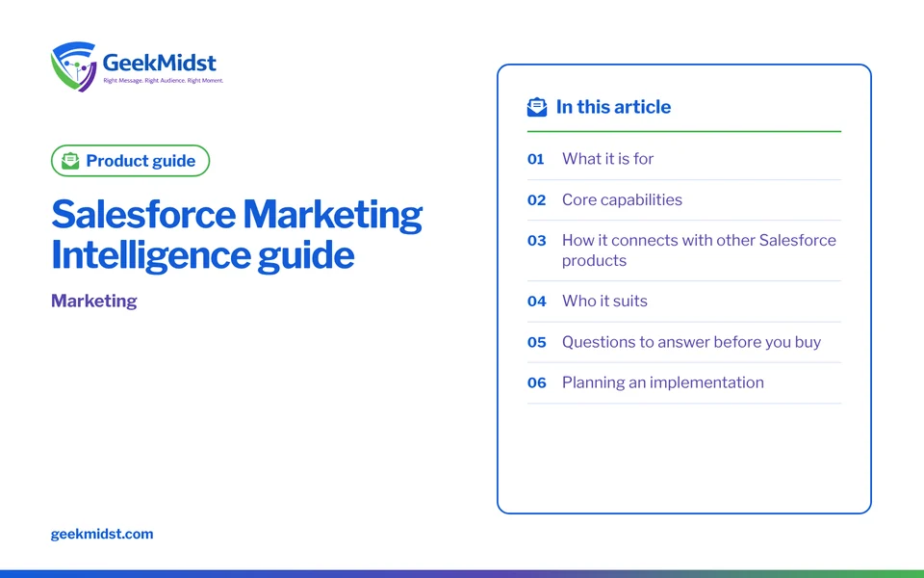Click the GeekMidst brand name text
Viewport: 924px width, 578px height.
click(159, 63)
